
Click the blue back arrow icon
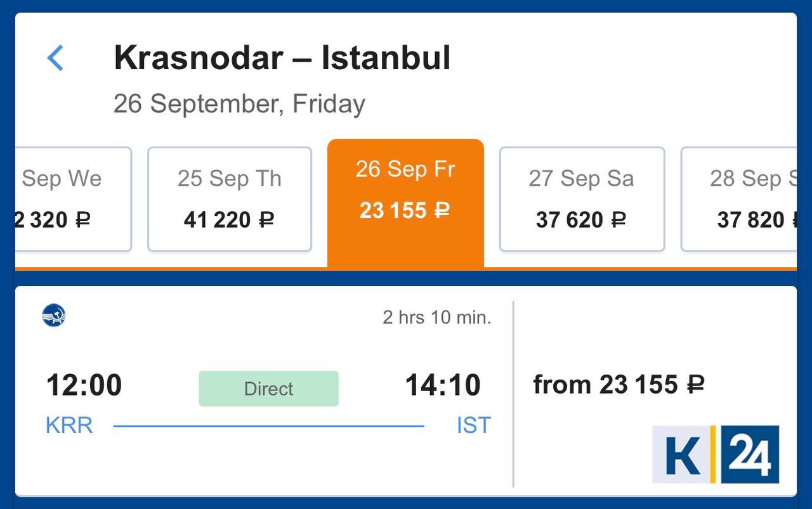[x=56, y=58]
